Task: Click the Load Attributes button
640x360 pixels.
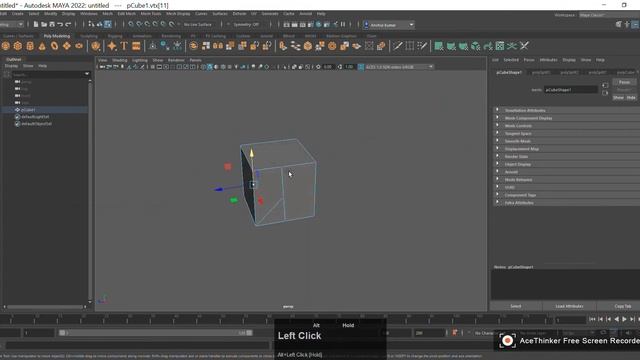Action: click(x=569, y=306)
